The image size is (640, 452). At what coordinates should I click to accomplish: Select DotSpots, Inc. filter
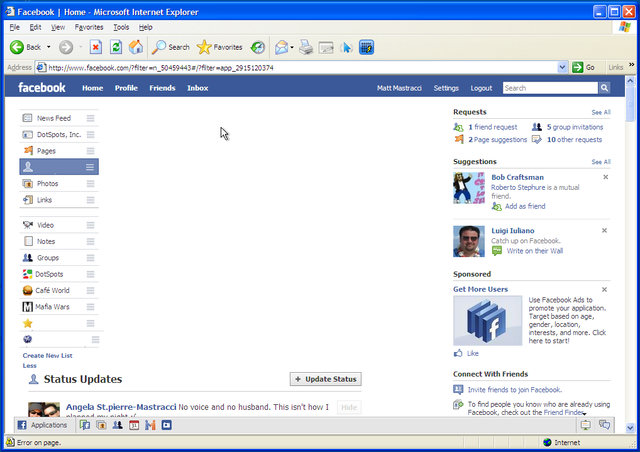[59, 135]
